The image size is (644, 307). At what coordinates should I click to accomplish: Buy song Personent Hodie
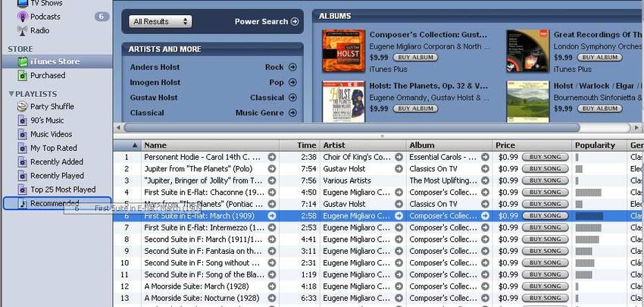(546, 157)
